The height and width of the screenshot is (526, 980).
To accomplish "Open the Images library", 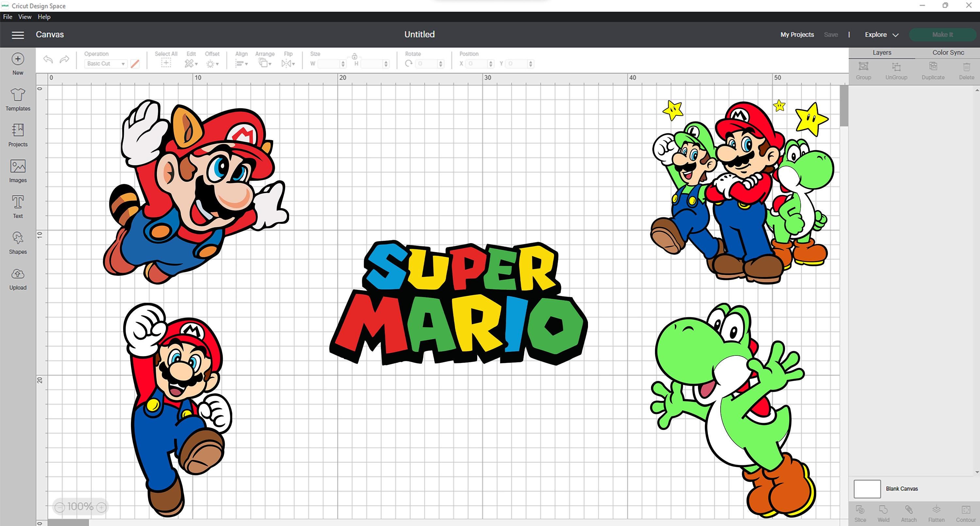I will pyautogui.click(x=18, y=171).
